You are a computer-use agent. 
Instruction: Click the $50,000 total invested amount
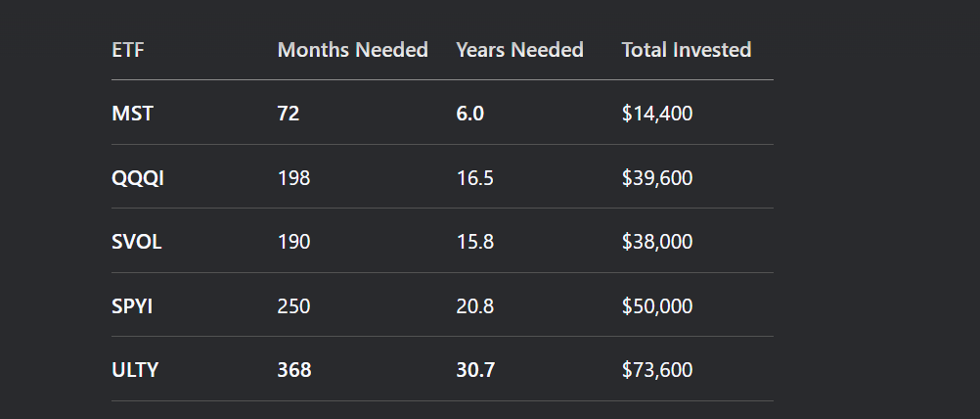[x=657, y=306]
